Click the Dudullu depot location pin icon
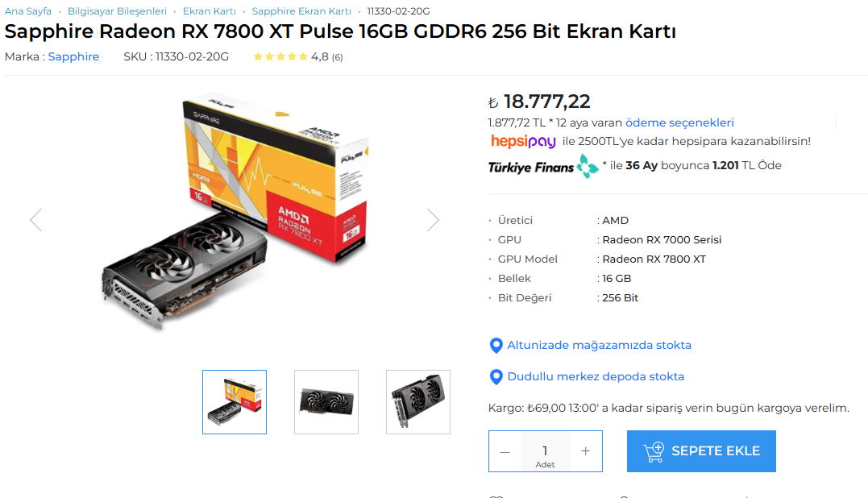 496,377
